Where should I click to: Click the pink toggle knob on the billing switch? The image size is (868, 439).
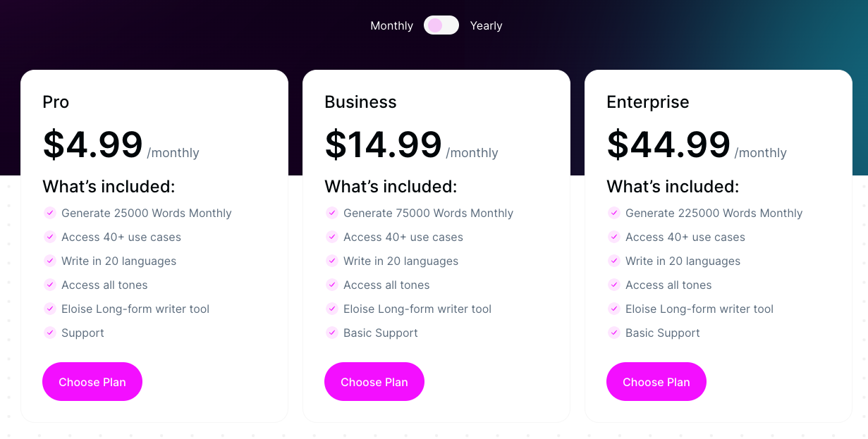[x=435, y=25]
